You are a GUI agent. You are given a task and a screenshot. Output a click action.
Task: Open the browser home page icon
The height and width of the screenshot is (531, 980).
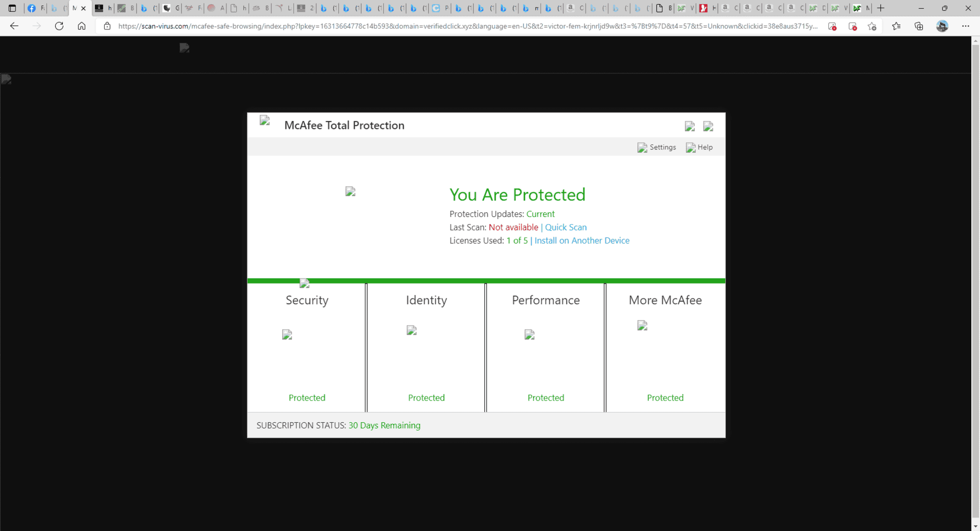[x=81, y=26]
